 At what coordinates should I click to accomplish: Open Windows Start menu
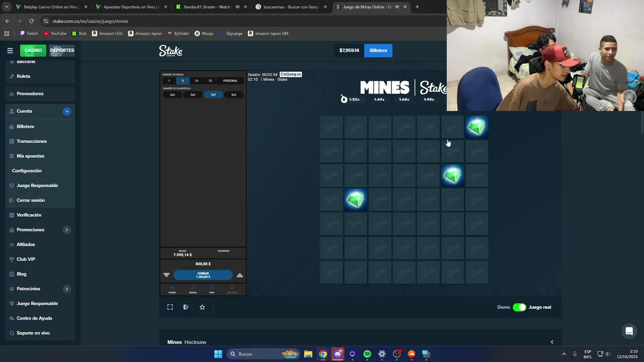pos(218,354)
